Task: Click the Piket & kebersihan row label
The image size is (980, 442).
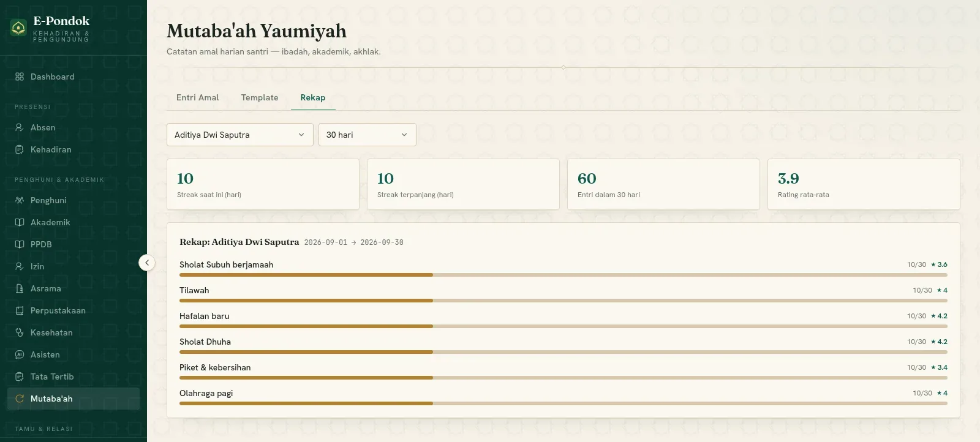Action: tap(215, 367)
